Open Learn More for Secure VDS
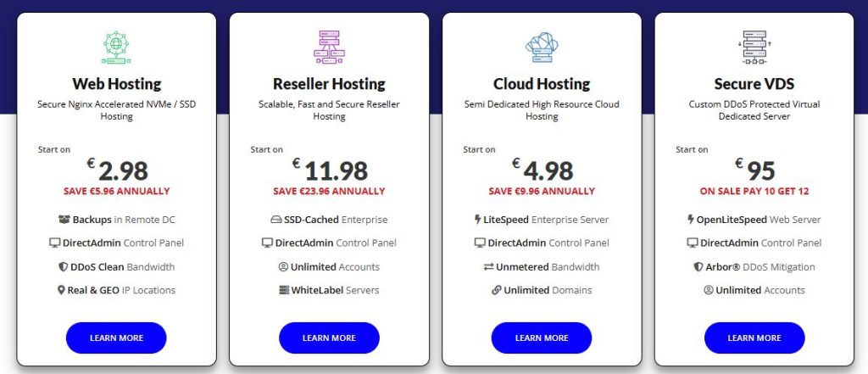868x374 pixels. pyautogui.click(x=754, y=338)
